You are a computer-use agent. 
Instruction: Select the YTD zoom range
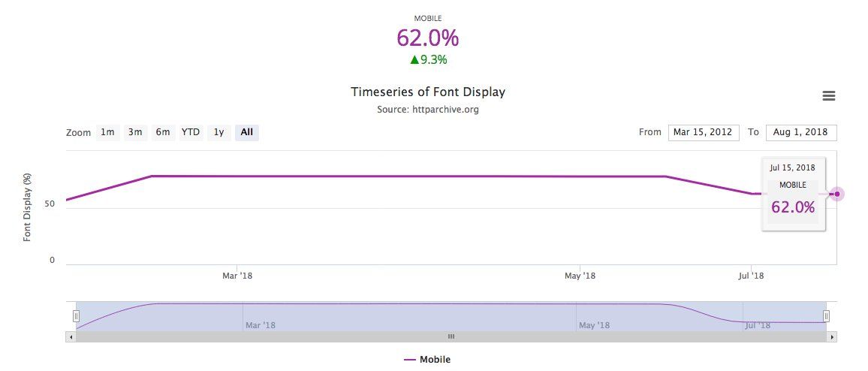point(191,132)
